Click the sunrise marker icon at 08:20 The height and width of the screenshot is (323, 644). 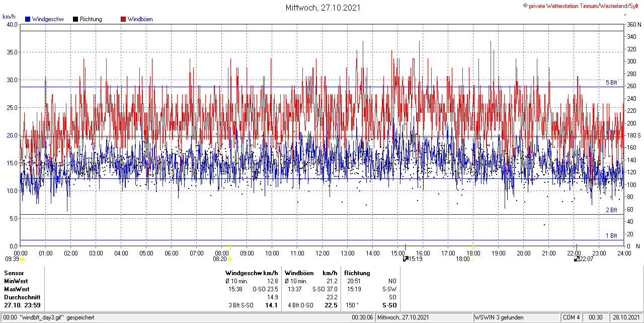(x=230, y=259)
